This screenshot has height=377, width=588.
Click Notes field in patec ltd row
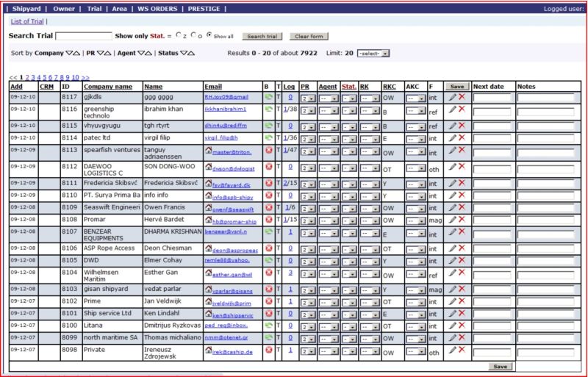(545, 139)
